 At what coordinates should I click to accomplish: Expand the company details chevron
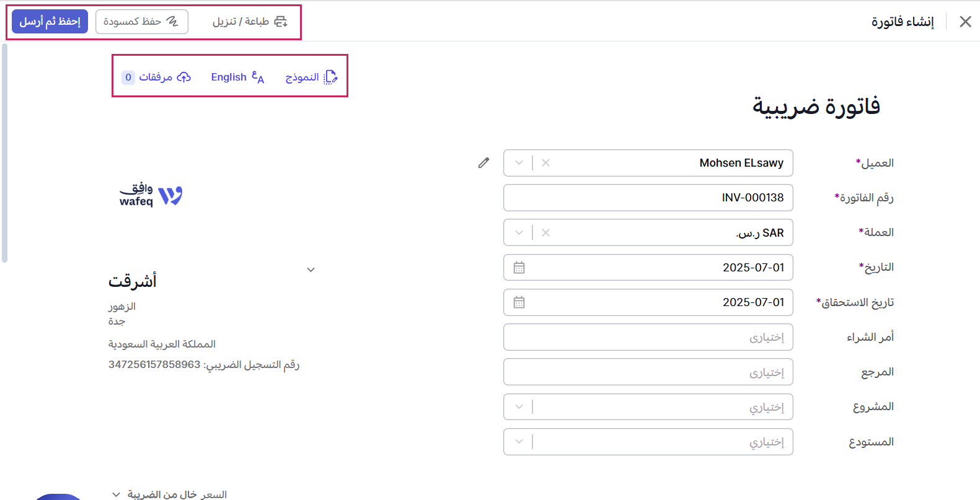click(x=311, y=270)
